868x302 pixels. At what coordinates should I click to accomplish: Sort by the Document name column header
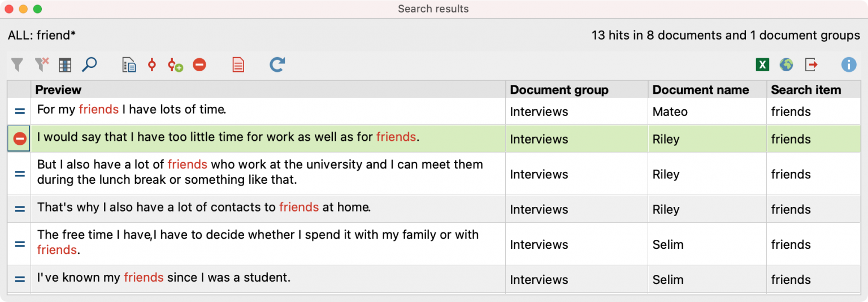(x=700, y=90)
